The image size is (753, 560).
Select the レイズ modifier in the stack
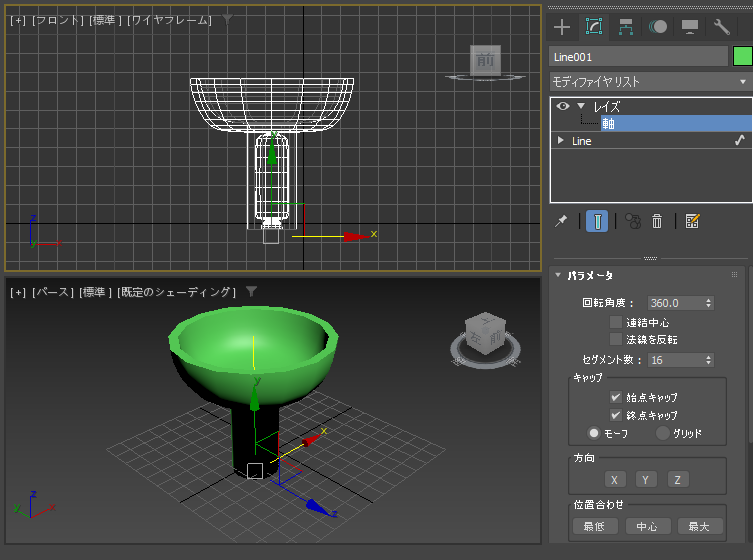click(607, 107)
